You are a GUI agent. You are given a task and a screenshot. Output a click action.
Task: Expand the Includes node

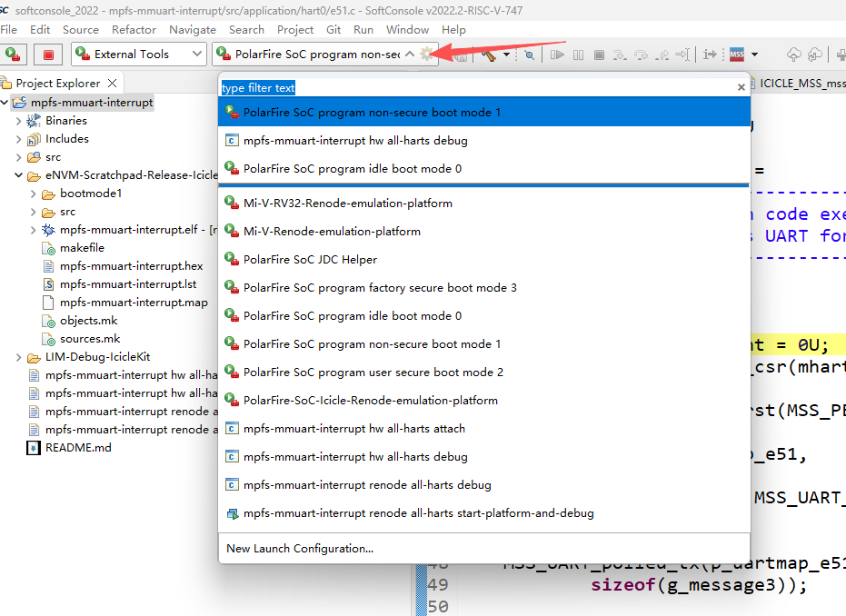click(19, 139)
